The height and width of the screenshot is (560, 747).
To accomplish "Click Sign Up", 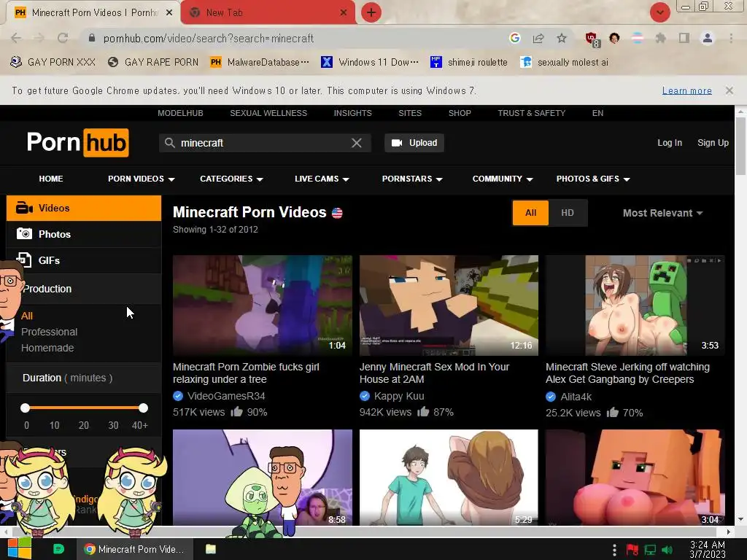I will tap(713, 143).
